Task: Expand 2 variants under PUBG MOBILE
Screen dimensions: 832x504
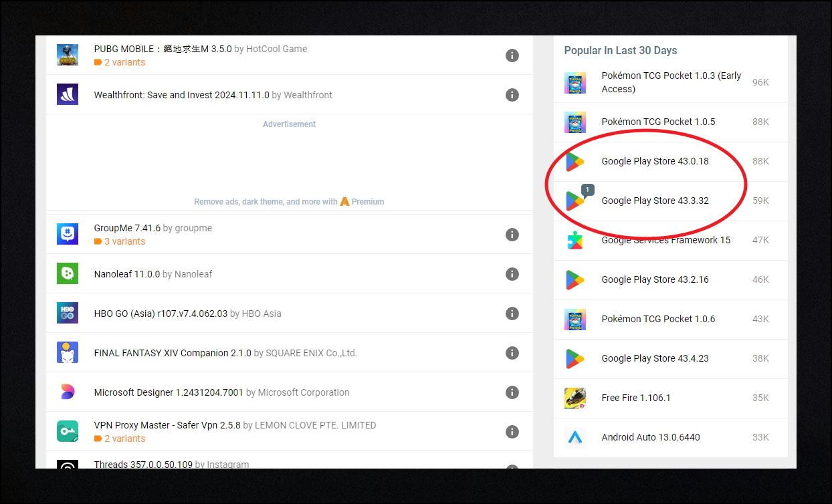Action: tap(120, 62)
